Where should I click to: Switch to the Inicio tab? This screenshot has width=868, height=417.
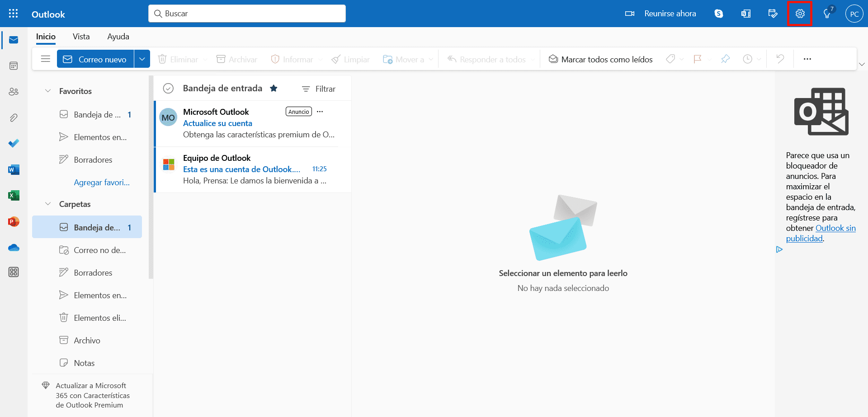pyautogui.click(x=46, y=37)
